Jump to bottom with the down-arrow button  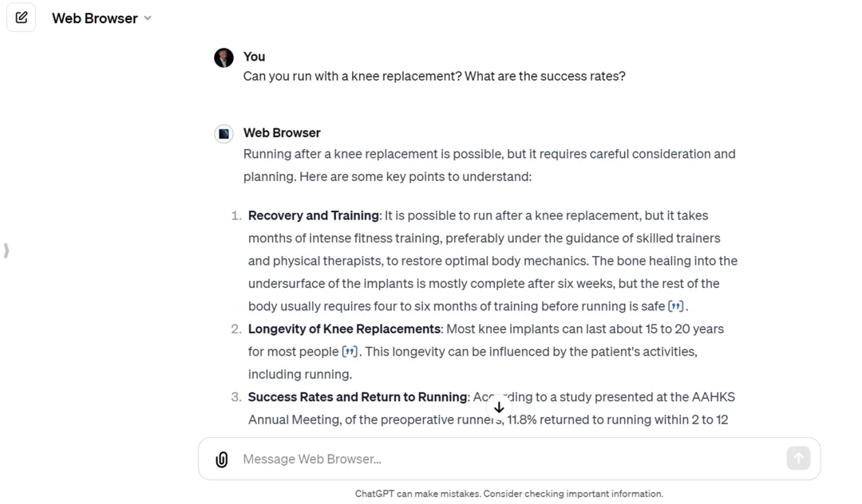click(x=499, y=408)
